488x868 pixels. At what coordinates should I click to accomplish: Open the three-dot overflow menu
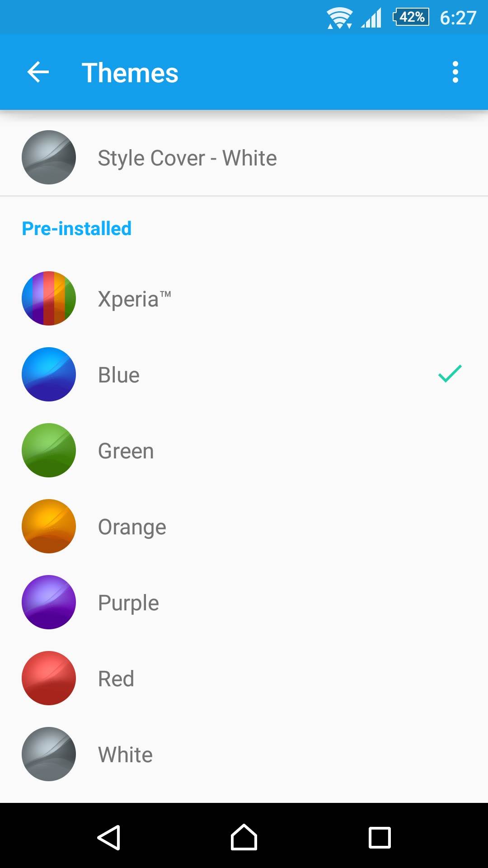pyautogui.click(x=455, y=72)
